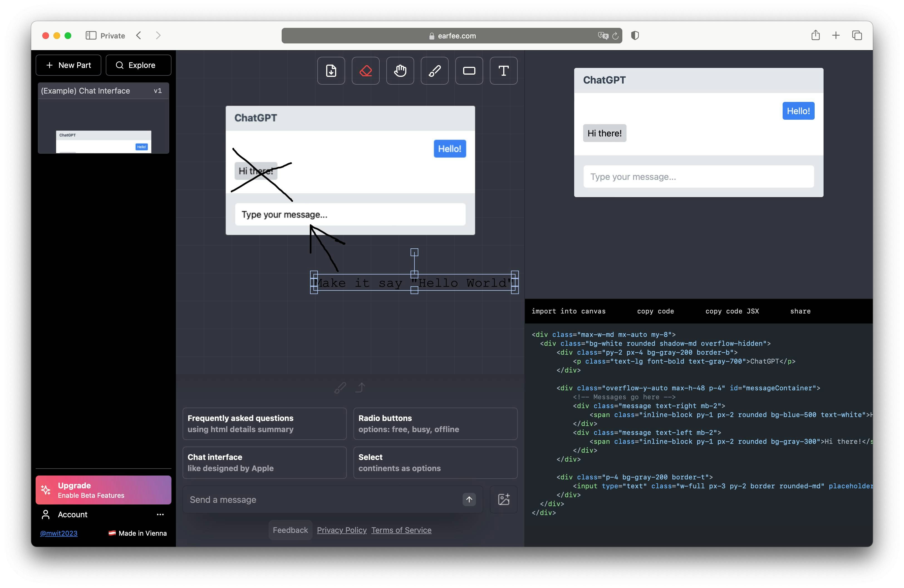Select the Rectangle shape tool
This screenshot has width=904, height=588.
tap(469, 71)
